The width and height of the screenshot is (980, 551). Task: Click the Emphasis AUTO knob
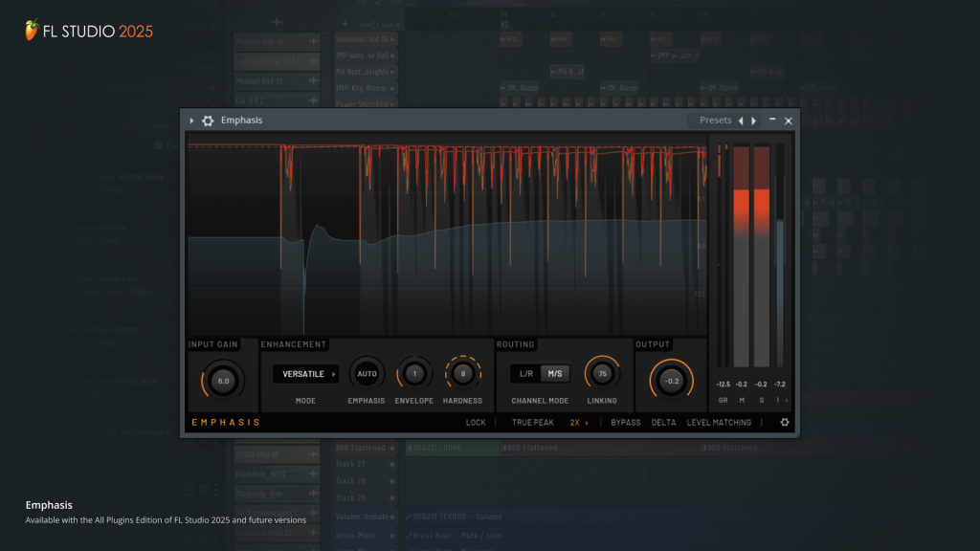coord(367,374)
